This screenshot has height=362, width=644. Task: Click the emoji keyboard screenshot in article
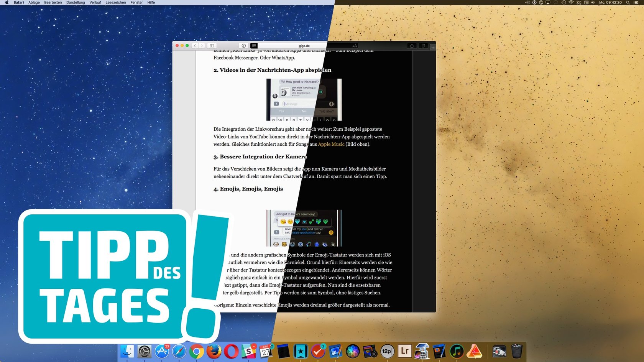point(304,228)
